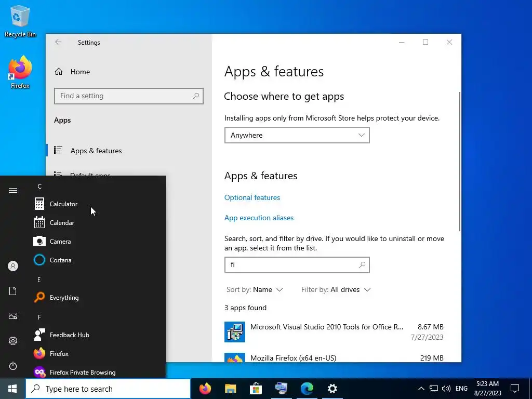Go back using the Settings back arrow

58,42
